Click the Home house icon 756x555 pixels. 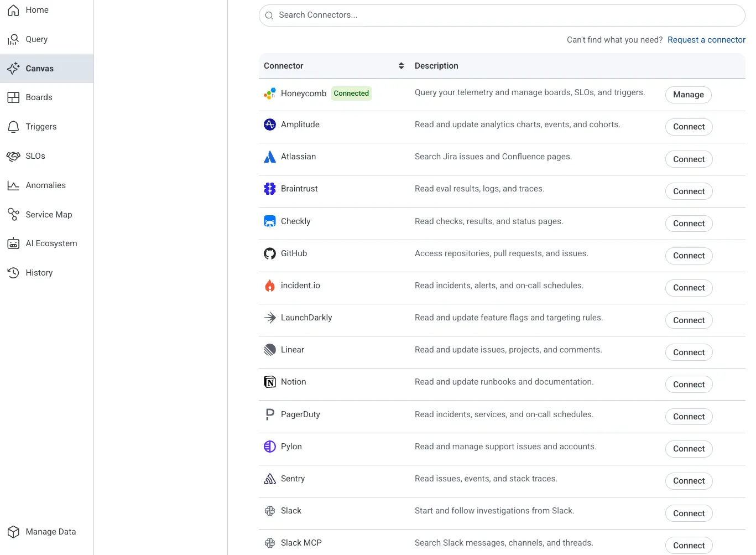[13, 10]
